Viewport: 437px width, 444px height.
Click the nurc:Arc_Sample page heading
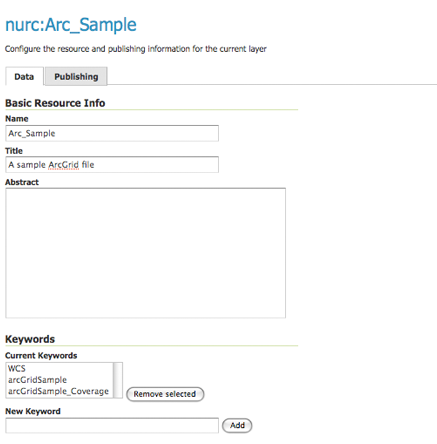tap(71, 25)
